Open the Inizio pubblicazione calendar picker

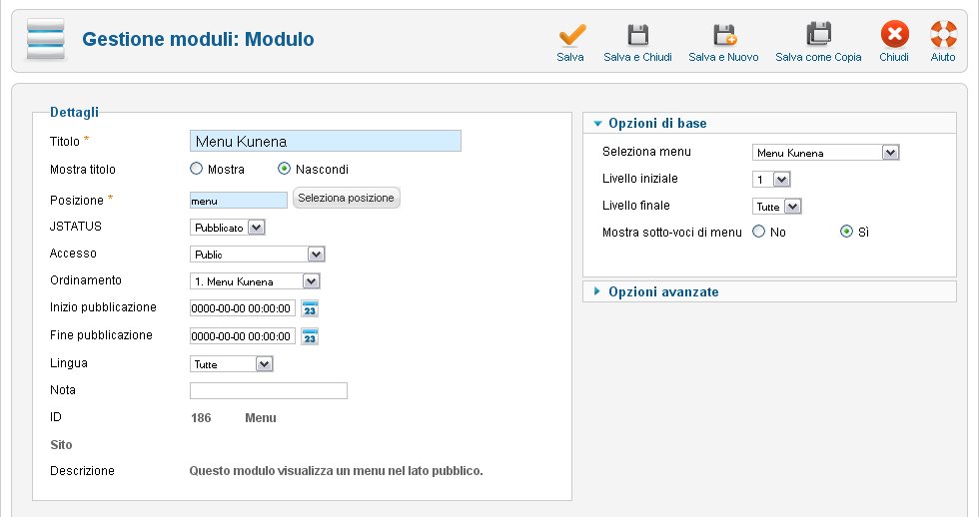(x=310, y=308)
